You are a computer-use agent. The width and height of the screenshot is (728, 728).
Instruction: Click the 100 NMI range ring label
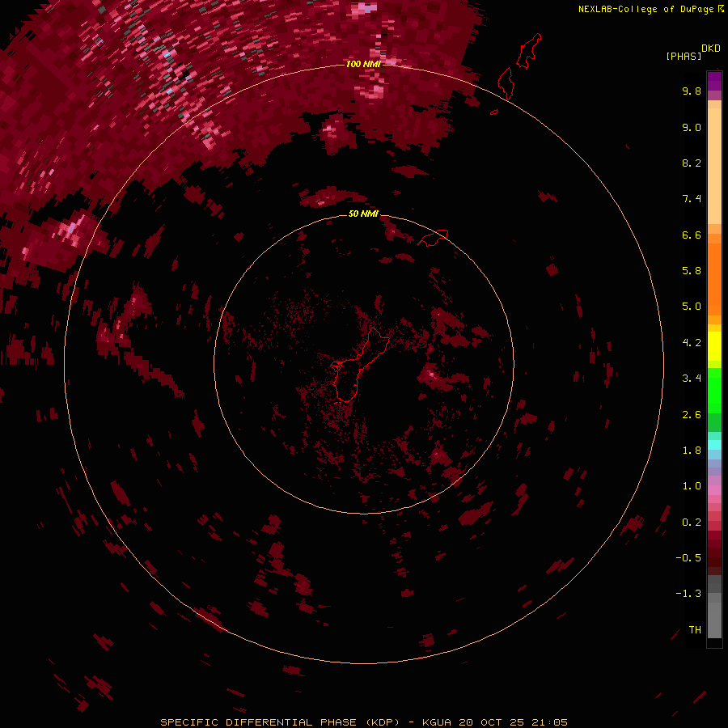[x=363, y=64]
